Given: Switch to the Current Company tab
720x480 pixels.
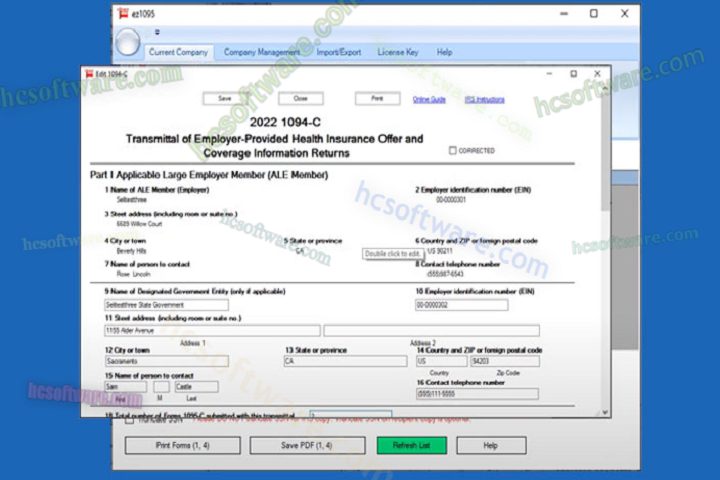Looking at the screenshot, I should [179, 52].
